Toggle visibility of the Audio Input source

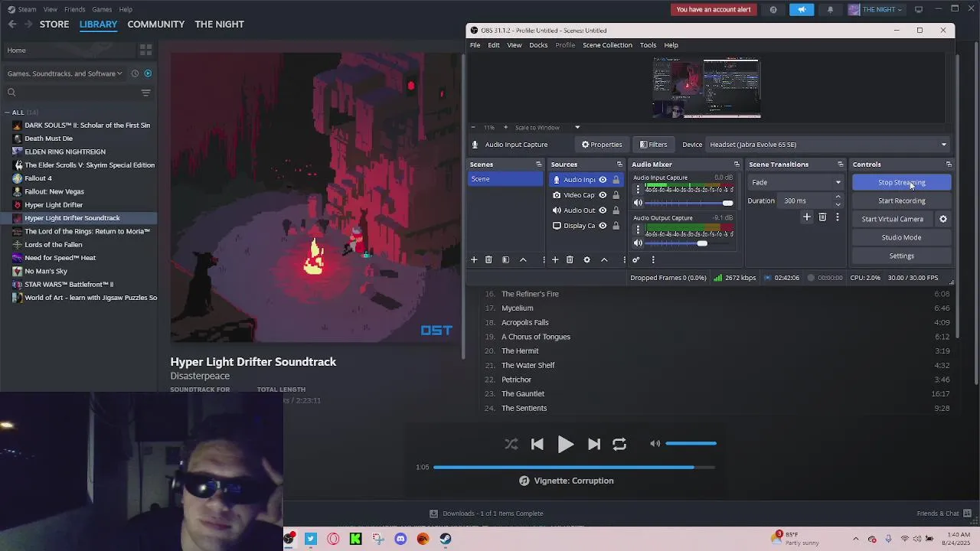(x=603, y=180)
